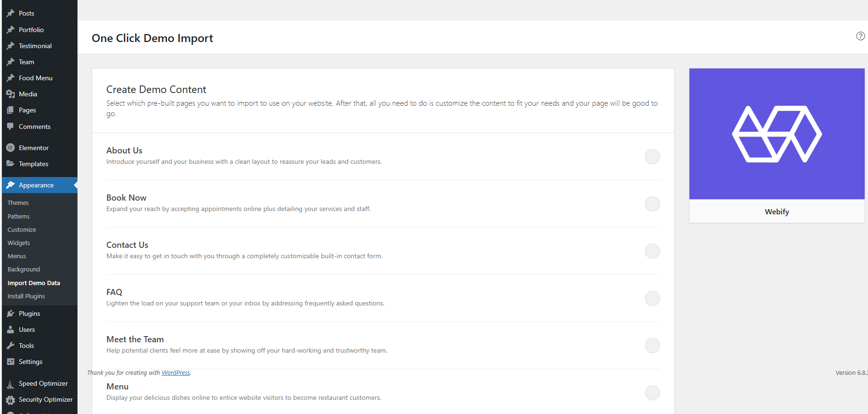
Task: Click the Food Menu pin icon
Action: (10, 78)
